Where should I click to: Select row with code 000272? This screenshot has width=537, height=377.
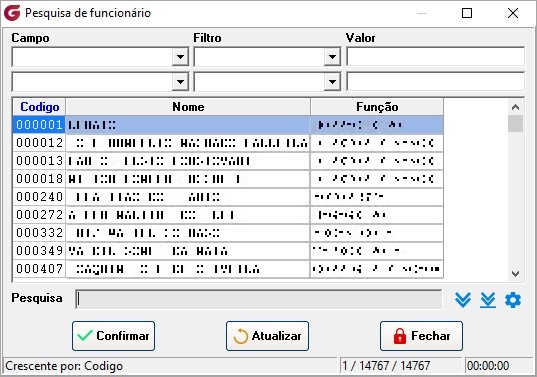(x=228, y=215)
